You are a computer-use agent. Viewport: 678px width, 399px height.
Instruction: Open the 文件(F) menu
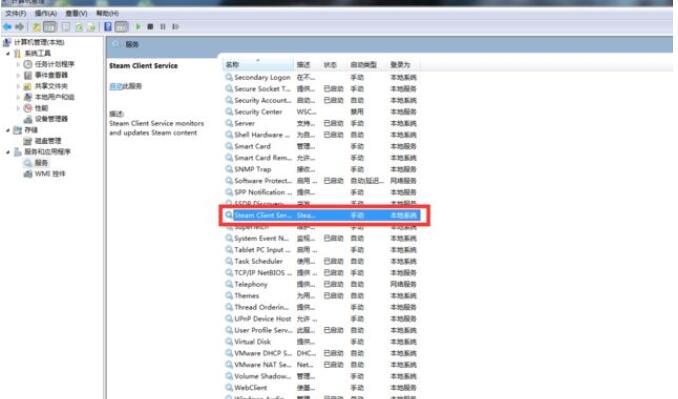click(16, 13)
